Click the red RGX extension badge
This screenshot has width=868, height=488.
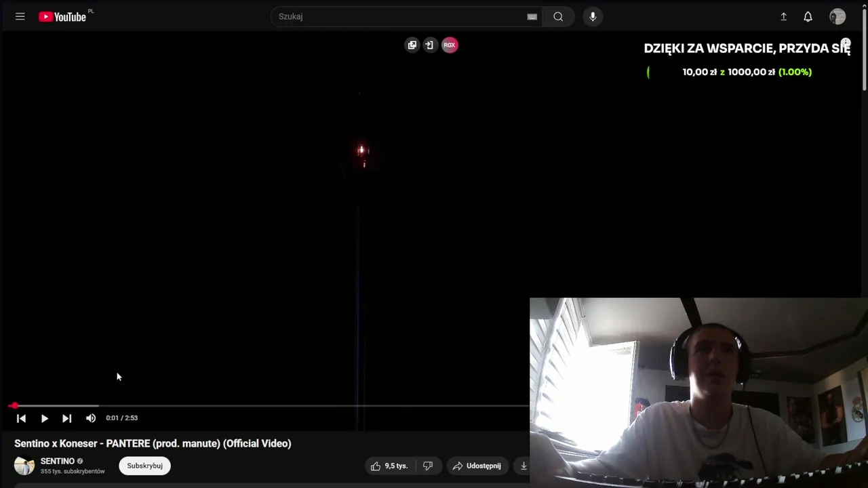pyautogui.click(x=450, y=45)
